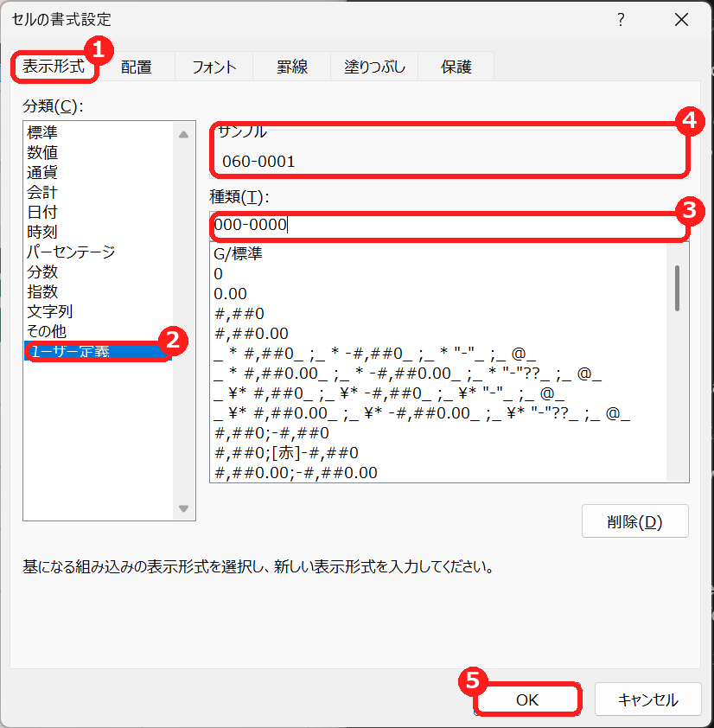Click the キャンセル button
The height and width of the screenshot is (728, 714).
(647, 699)
